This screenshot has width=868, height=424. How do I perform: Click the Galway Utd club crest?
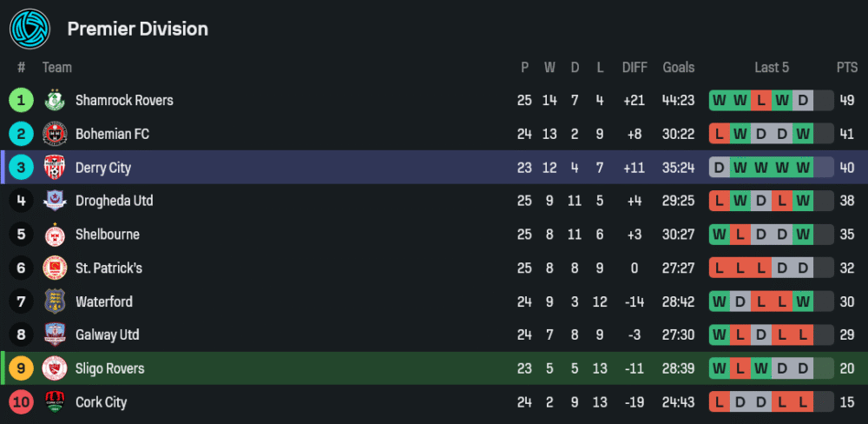coord(55,335)
